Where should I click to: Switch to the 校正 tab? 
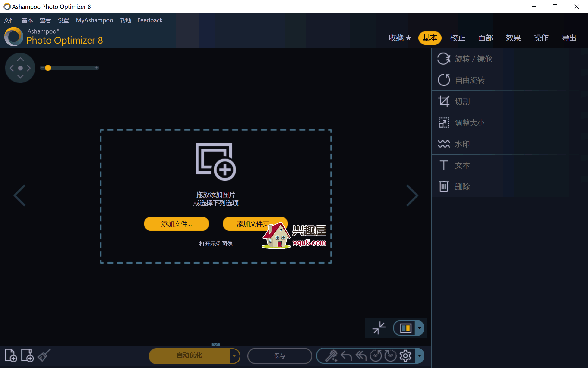[458, 38]
